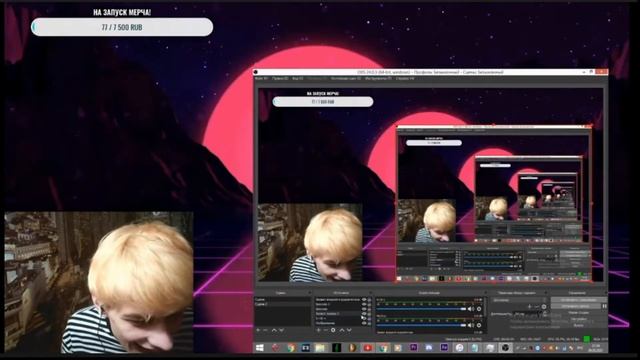Open Settings button in Controls panel
Screen dimensions: 640x360
click(578, 319)
